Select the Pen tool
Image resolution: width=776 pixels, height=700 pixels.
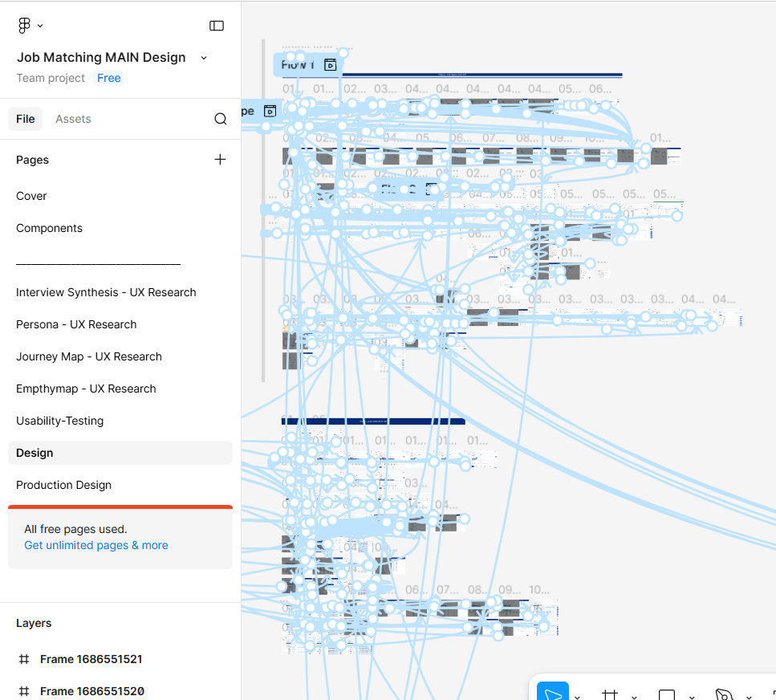[724, 694]
